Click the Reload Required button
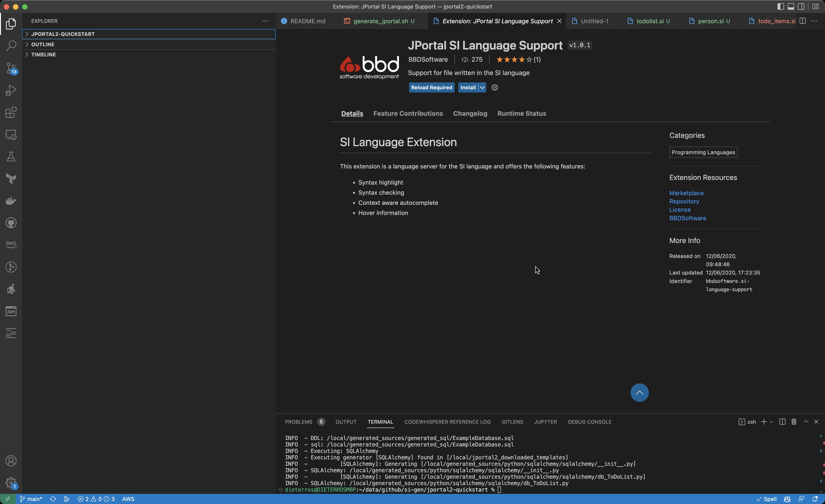Viewport: 825px width, 504px height. pyautogui.click(x=432, y=87)
